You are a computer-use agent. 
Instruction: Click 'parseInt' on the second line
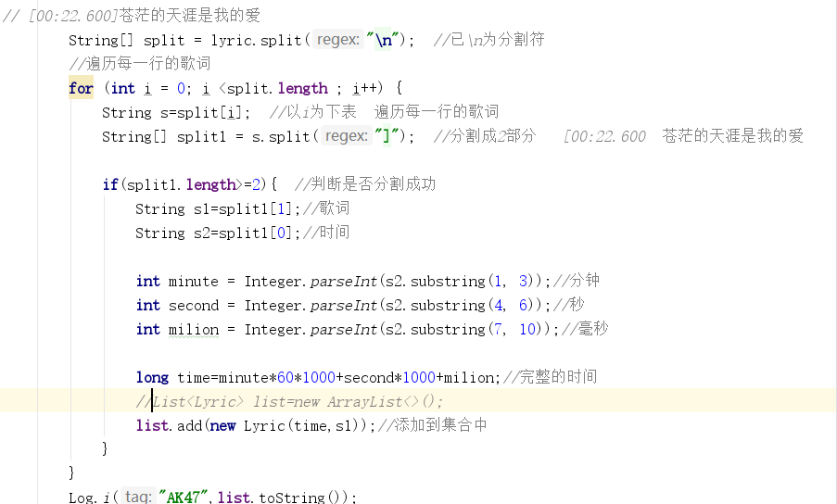tap(344, 306)
